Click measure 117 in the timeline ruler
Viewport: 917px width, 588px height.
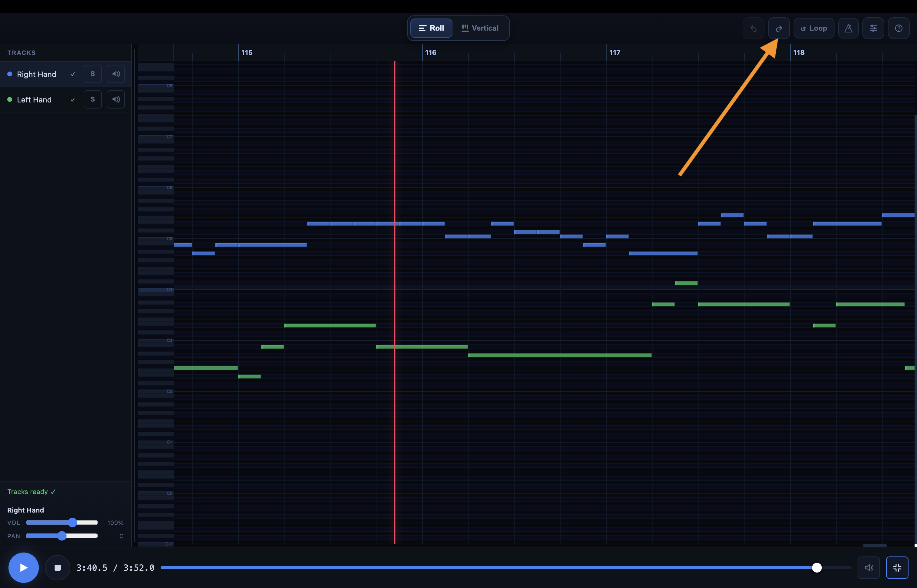pos(614,53)
